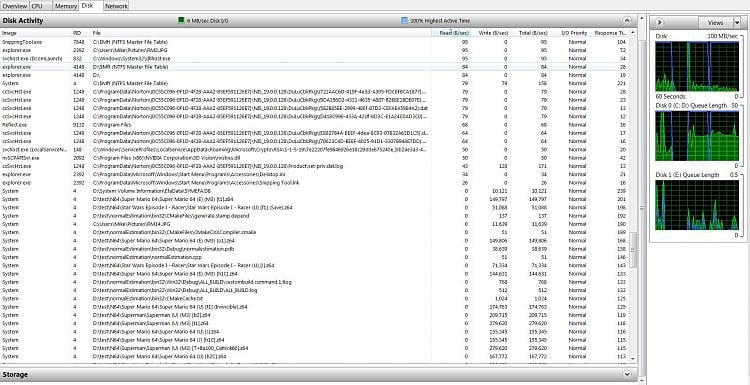The height and width of the screenshot is (385, 750).
Task: Switch to the Overview tab
Action: click(14, 6)
